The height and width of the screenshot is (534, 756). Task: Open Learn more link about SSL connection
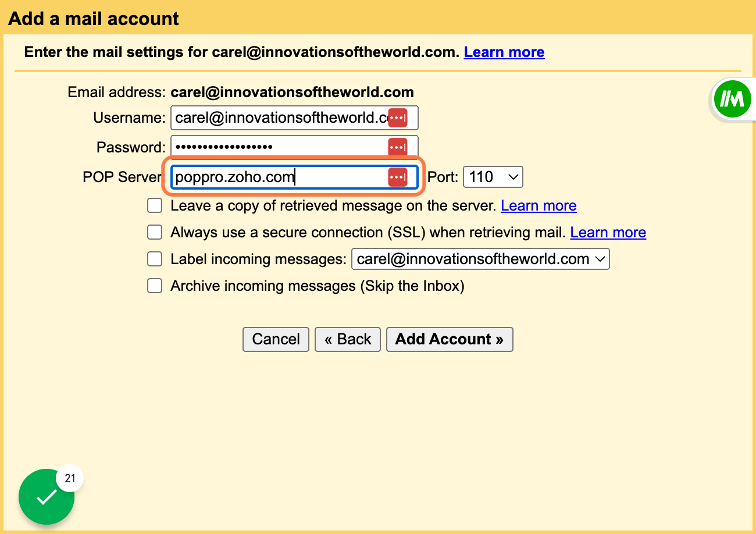click(x=608, y=233)
